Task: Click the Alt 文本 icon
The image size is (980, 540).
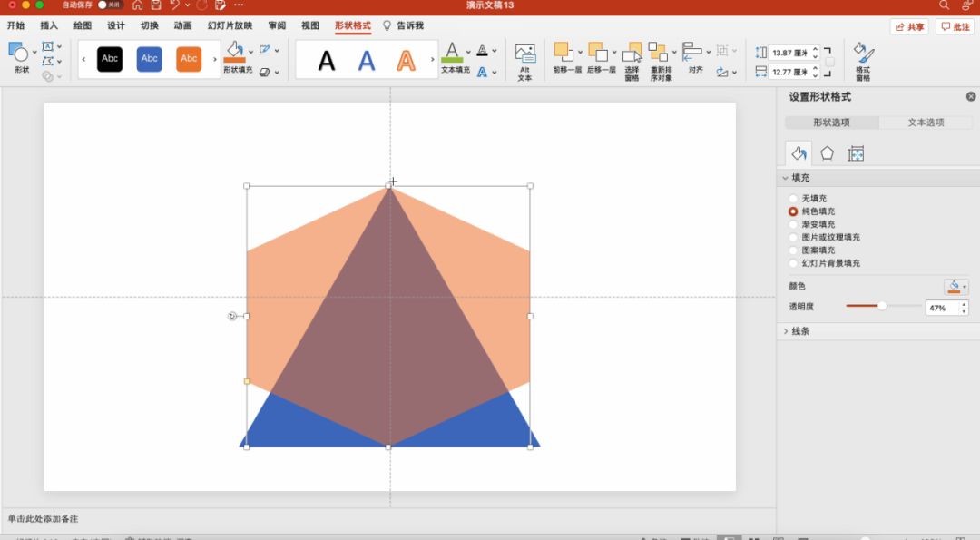Action: [524, 54]
